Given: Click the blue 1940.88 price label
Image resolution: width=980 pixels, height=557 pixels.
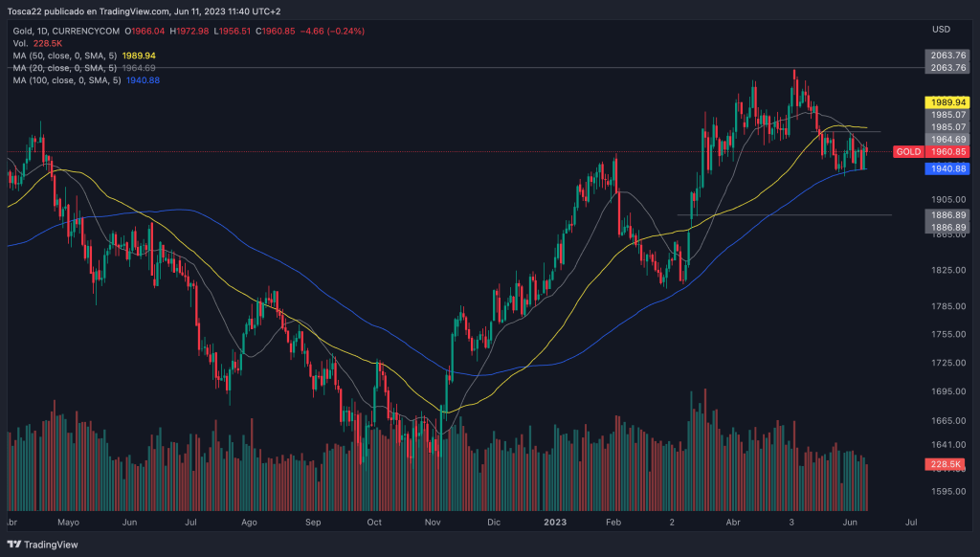Looking at the screenshot, I should click(x=947, y=168).
